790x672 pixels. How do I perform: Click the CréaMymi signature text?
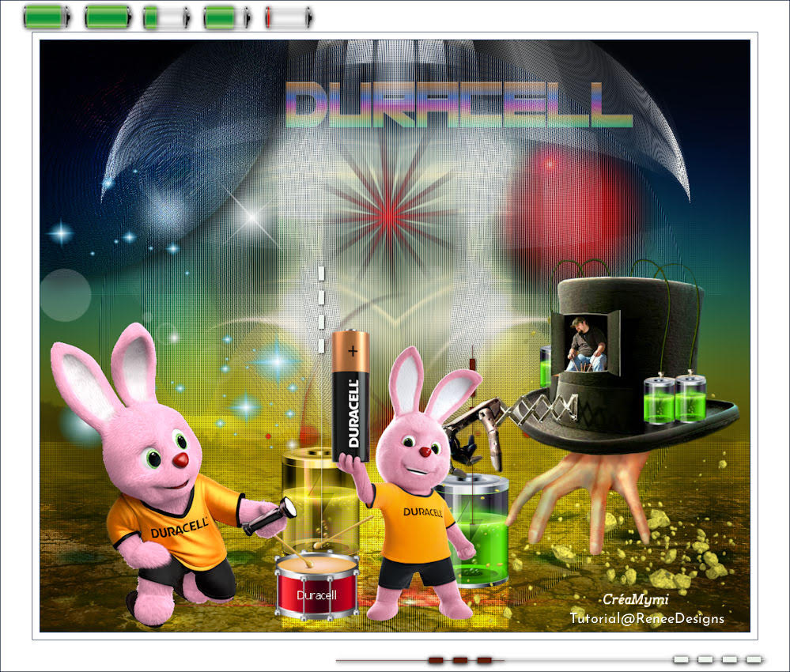click(x=635, y=599)
